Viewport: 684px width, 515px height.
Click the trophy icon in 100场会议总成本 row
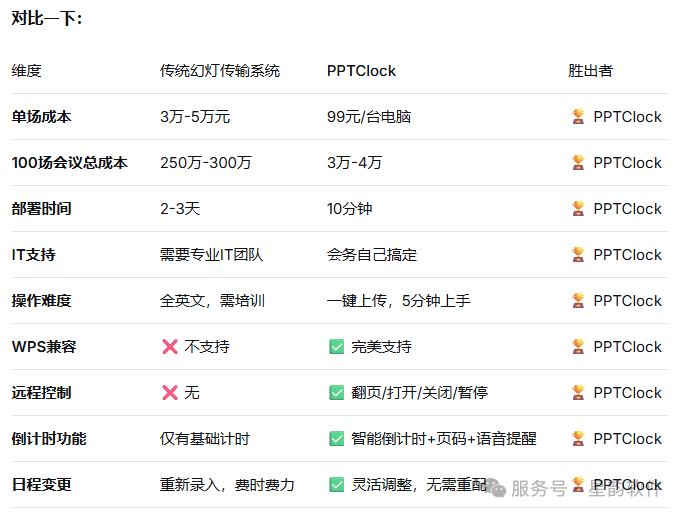click(578, 163)
